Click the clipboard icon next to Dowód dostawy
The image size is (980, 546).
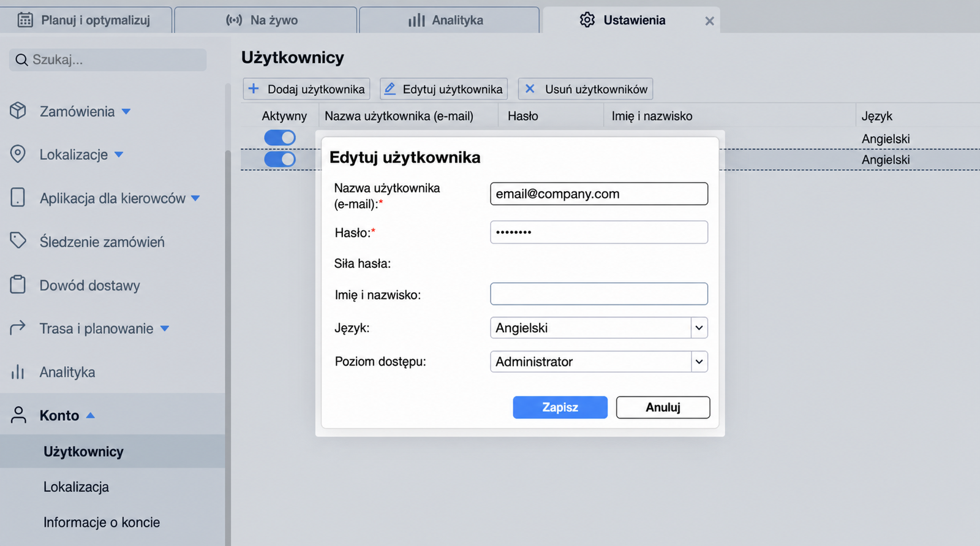point(18,284)
